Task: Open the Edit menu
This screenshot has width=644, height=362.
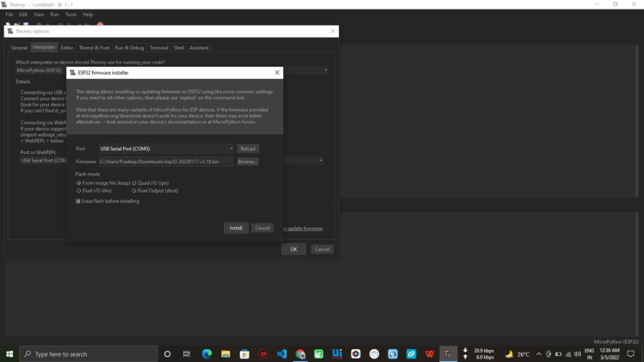Action: [x=23, y=15]
